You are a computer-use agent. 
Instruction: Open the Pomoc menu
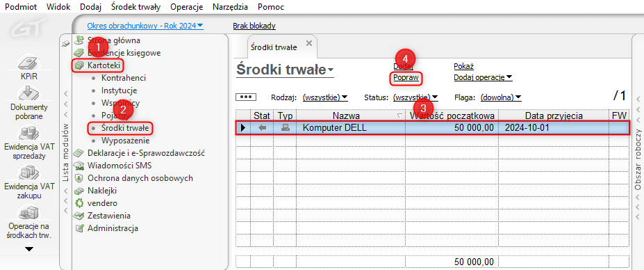(271, 6)
